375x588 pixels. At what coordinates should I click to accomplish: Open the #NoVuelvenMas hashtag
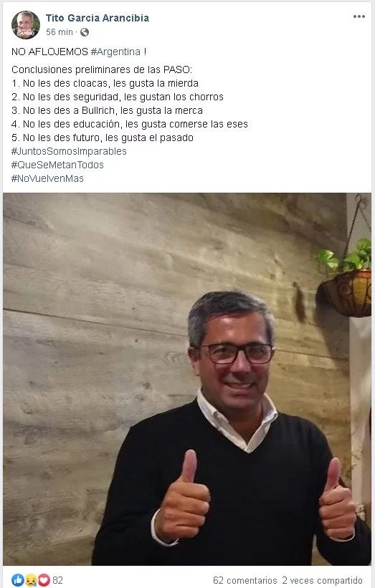(47, 178)
